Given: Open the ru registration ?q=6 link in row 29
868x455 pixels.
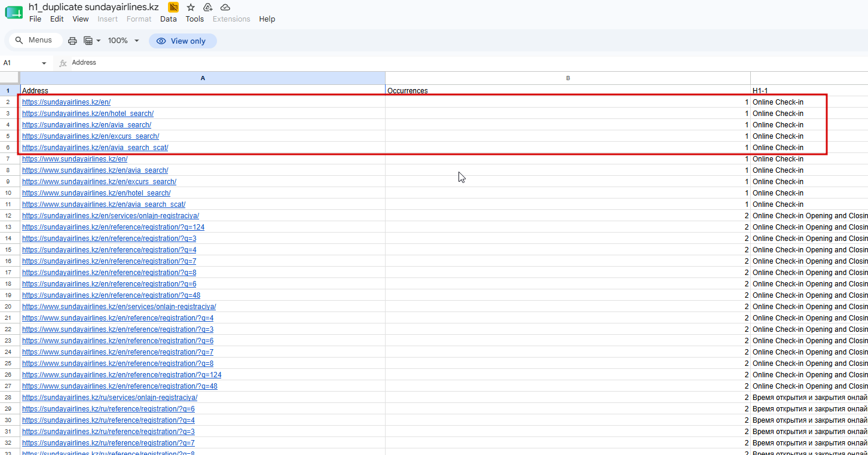Looking at the screenshot, I should tap(108, 409).
